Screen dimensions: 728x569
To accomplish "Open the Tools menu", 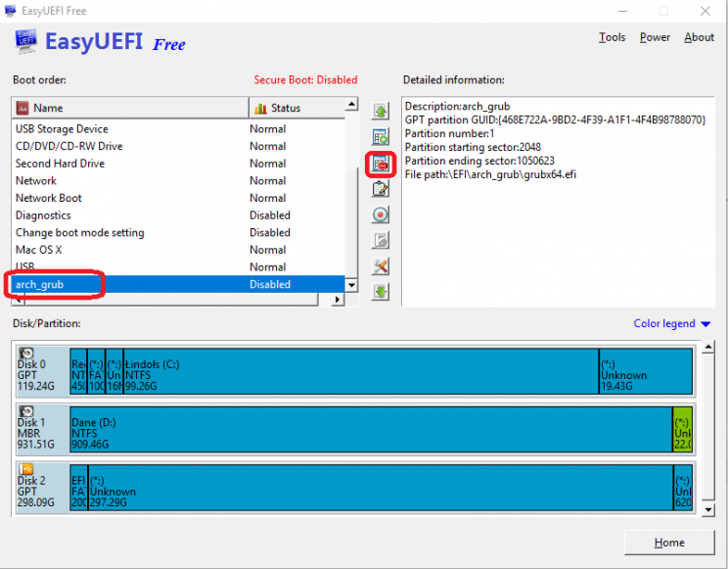I will [x=612, y=37].
